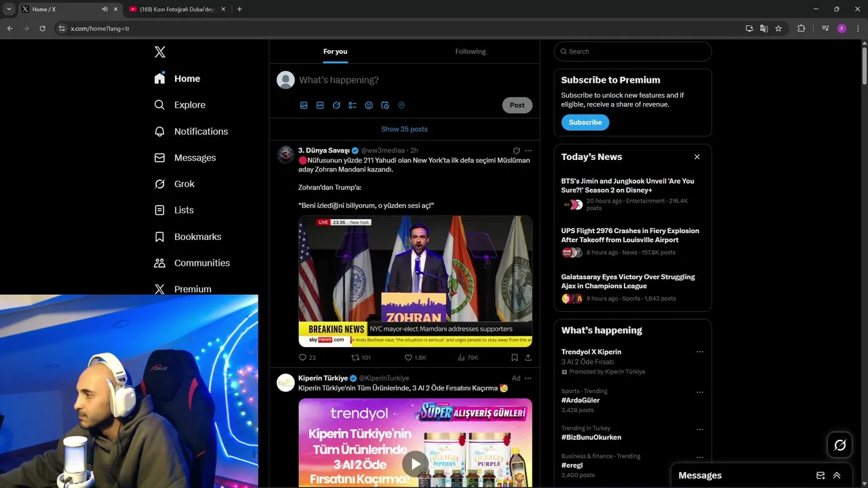Screen dimensions: 868x488
Task: Close the Home / X browser tab
Action: [116, 9]
